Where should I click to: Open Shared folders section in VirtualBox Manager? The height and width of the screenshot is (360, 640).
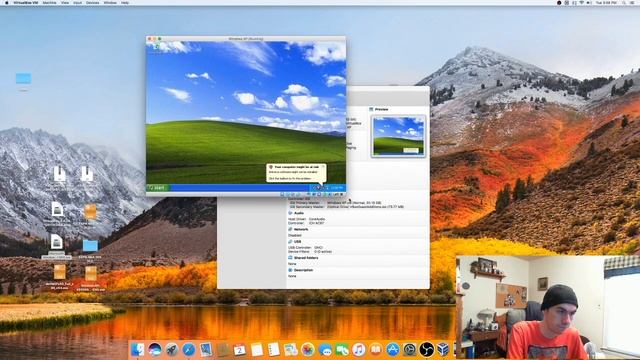tap(306, 258)
